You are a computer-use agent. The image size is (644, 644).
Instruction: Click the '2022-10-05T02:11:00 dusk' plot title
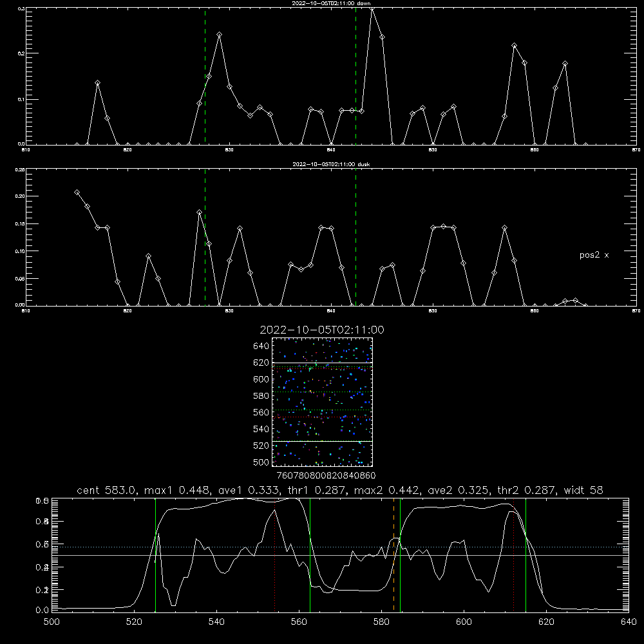pos(331,164)
